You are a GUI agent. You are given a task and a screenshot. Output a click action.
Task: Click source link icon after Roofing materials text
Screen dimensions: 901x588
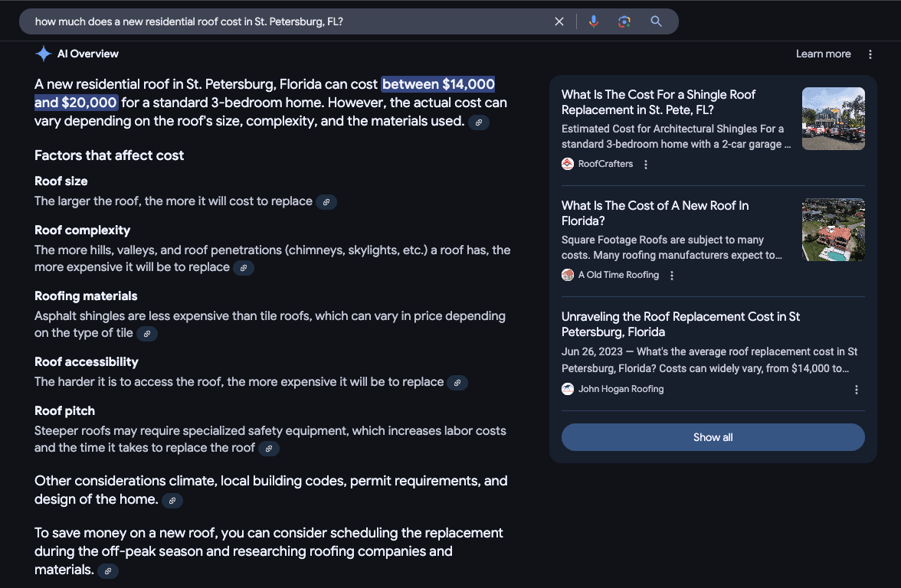[147, 334]
